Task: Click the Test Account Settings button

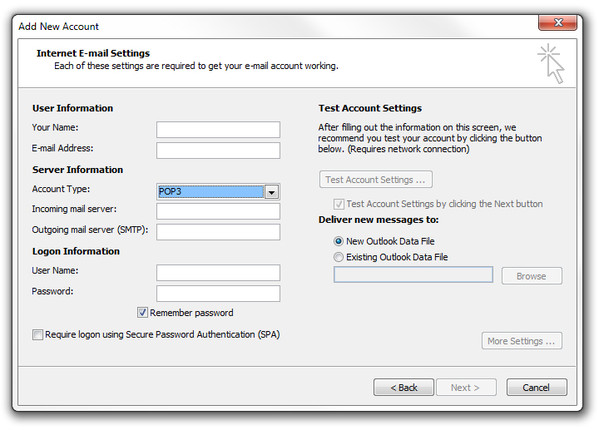Action: click(x=376, y=179)
